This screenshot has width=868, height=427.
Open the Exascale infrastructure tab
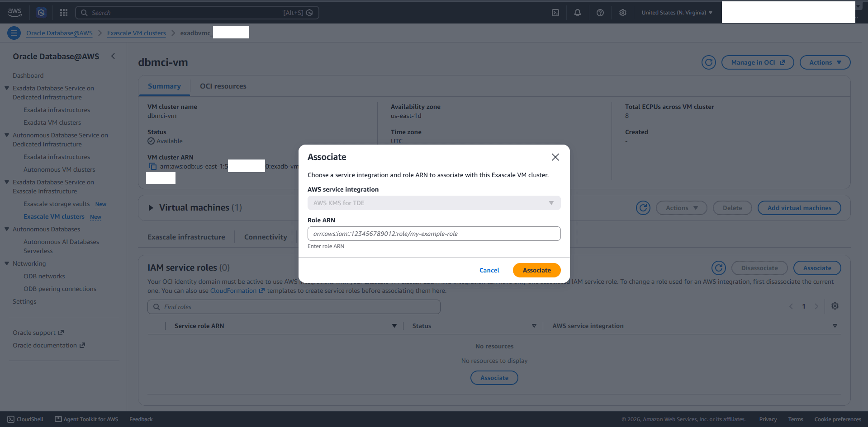coord(186,237)
